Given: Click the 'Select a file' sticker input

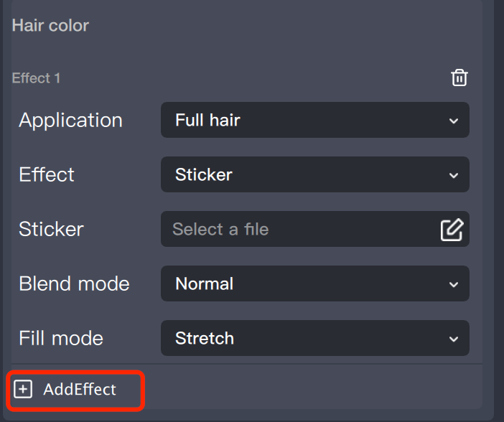Looking at the screenshot, I should point(294,230).
